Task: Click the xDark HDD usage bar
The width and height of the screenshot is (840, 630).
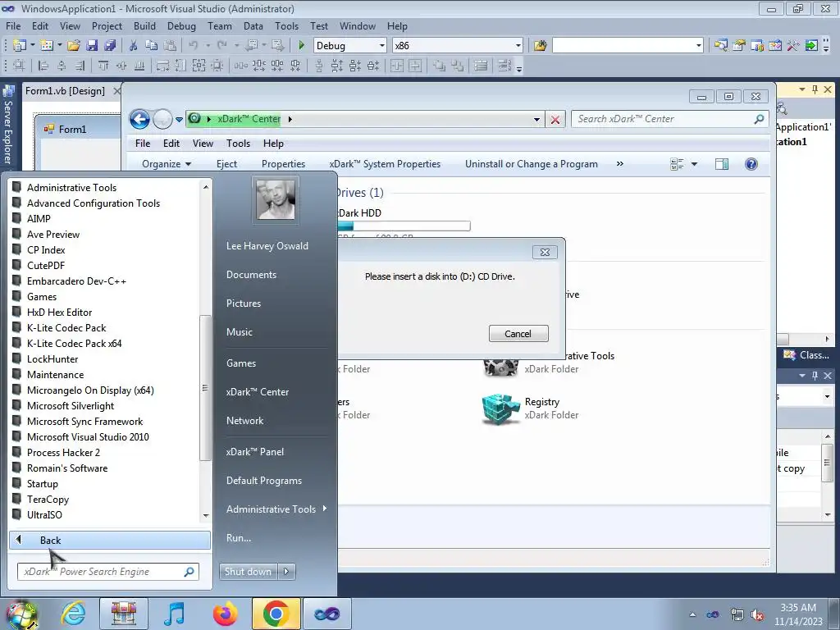Action: tap(404, 226)
